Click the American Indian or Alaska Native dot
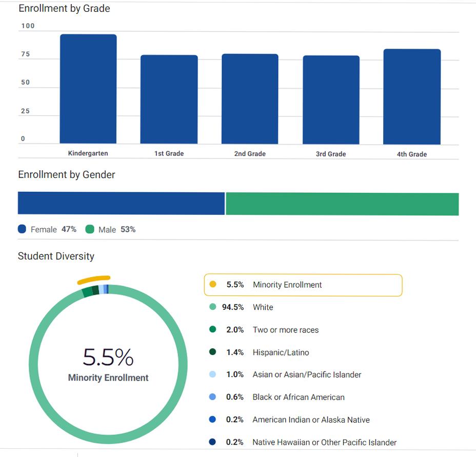The image size is (476, 457). coord(213,420)
